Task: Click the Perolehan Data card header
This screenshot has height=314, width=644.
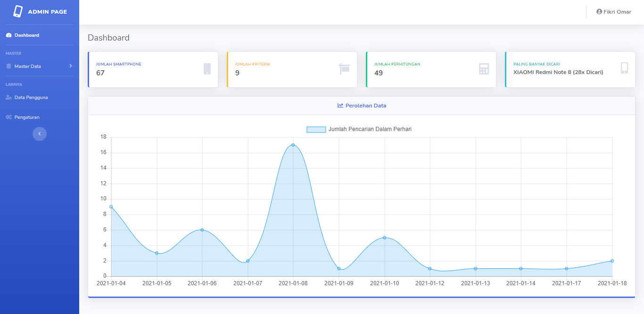Action: tap(362, 106)
